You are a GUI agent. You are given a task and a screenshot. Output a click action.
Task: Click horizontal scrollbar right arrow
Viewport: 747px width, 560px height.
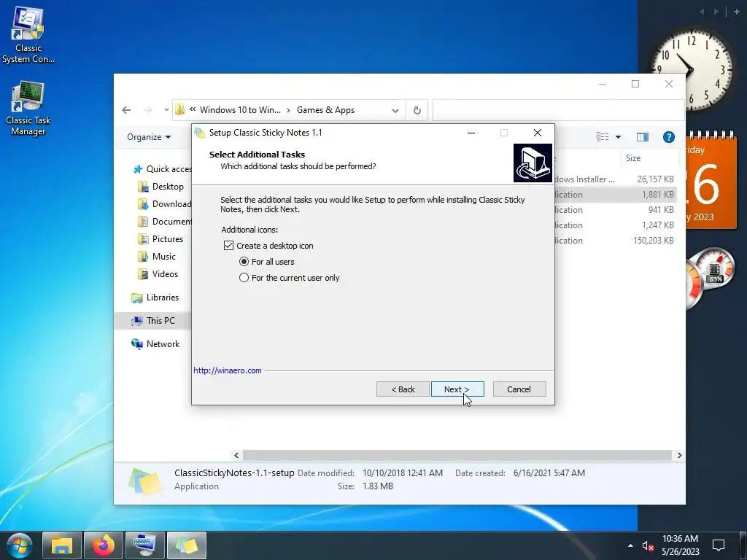click(679, 455)
